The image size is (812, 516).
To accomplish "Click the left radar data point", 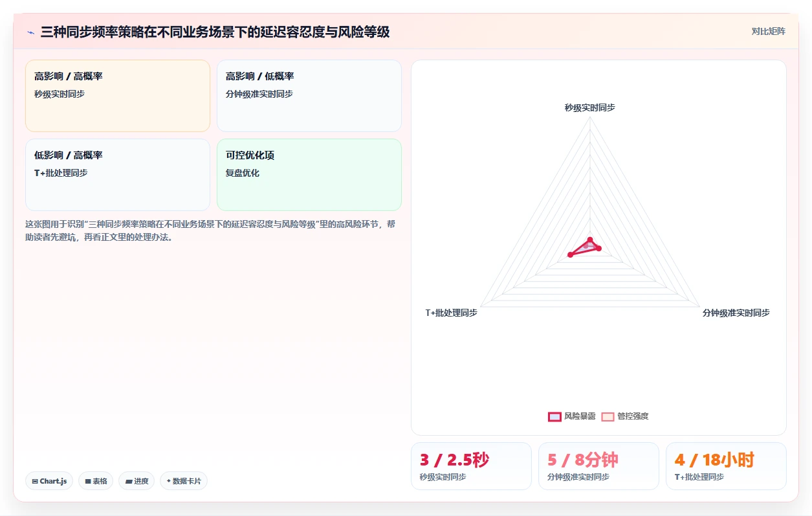I will pyautogui.click(x=570, y=255).
